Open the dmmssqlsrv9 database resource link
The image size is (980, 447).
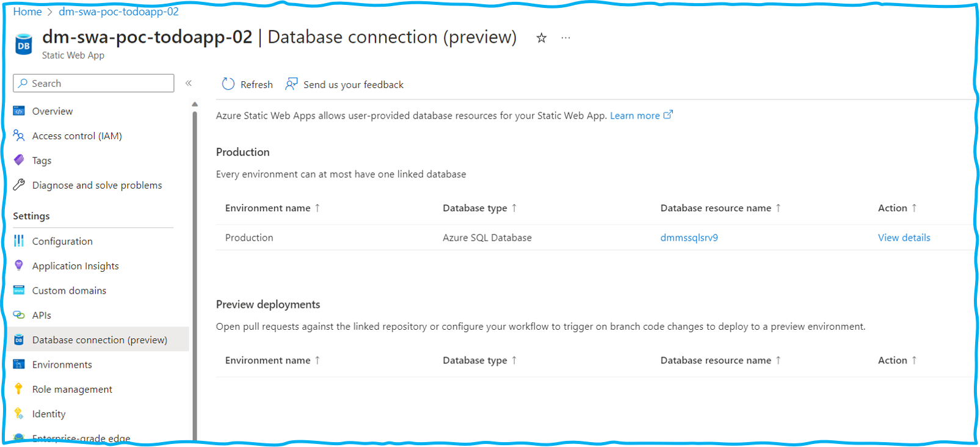tap(689, 238)
